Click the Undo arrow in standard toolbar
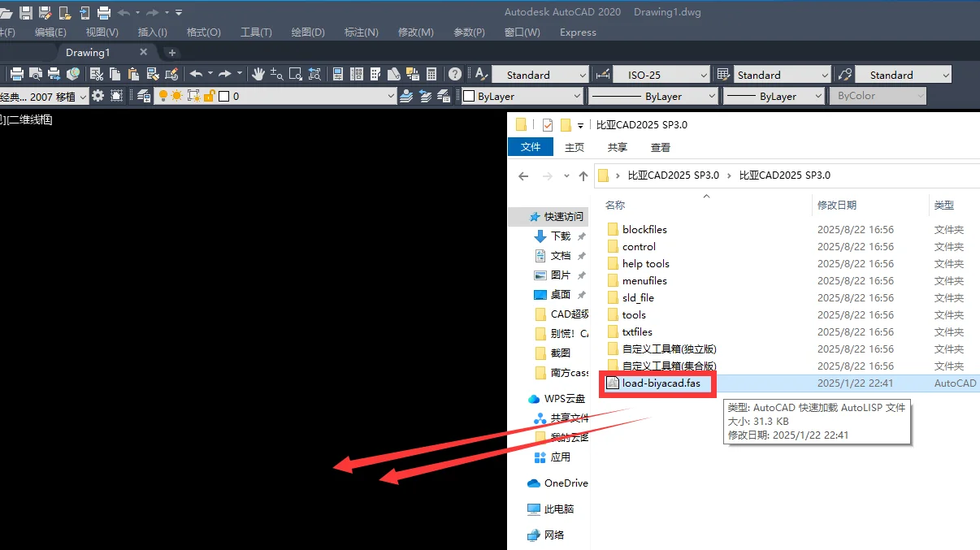This screenshot has width=980, height=550. (x=196, y=74)
